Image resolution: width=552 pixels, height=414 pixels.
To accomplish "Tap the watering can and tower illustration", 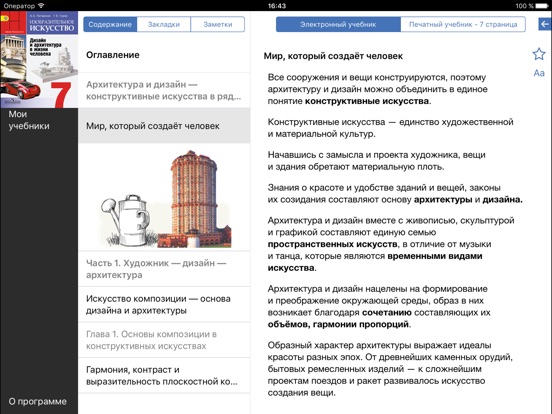I will point(166,199).
